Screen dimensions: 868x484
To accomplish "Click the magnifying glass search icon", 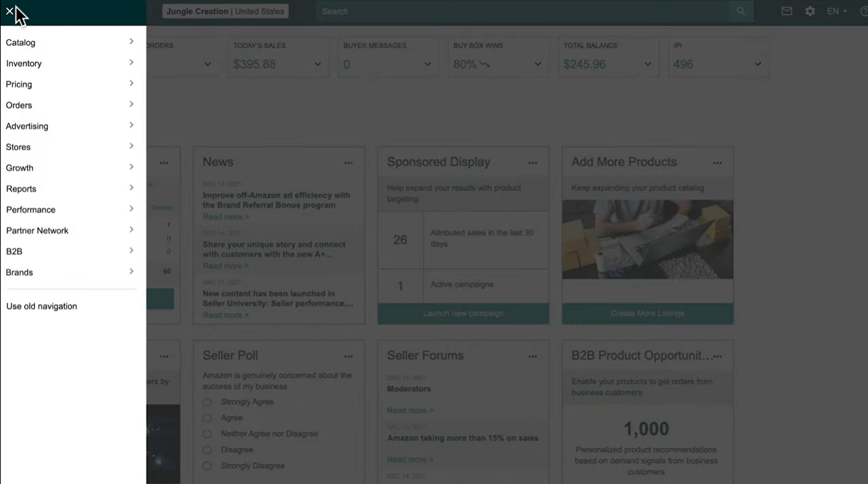I will coord(741,12).
